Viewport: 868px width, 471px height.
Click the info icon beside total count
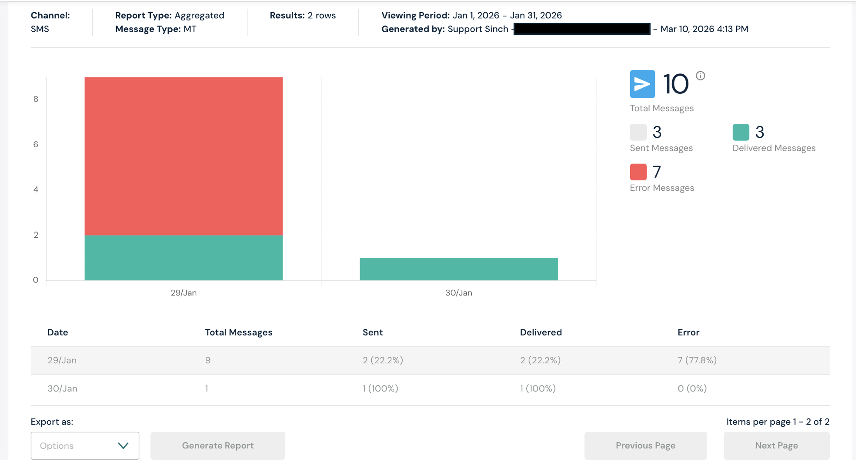click(x=700, y=76)
